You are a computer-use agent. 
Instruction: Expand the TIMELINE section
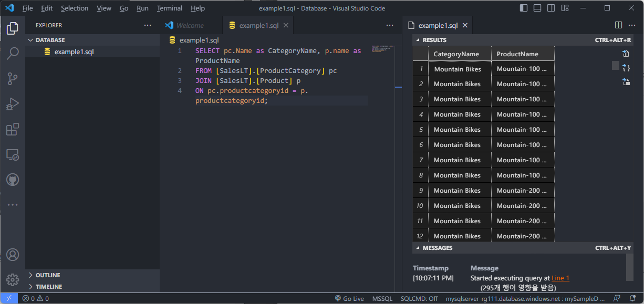[92, 287]
